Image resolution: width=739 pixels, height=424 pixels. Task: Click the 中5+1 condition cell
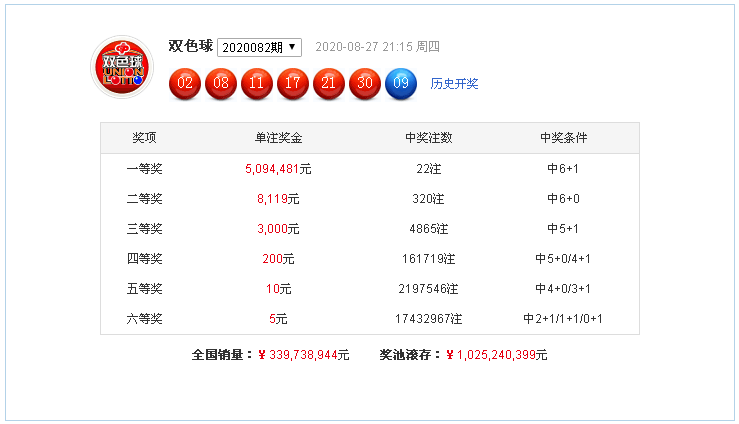coord(563,229)
